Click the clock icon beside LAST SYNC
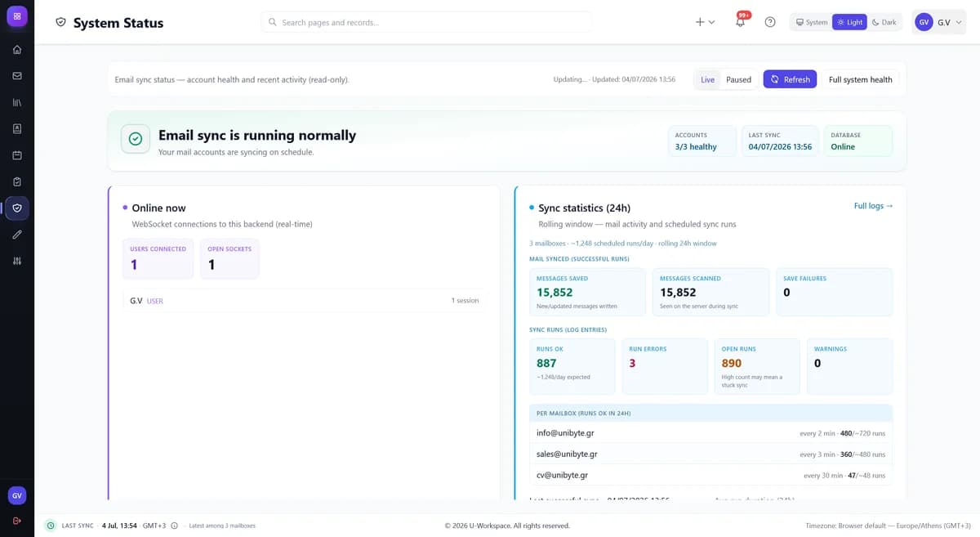This screenshot has height=537, width=980. (x=51, y=526)
